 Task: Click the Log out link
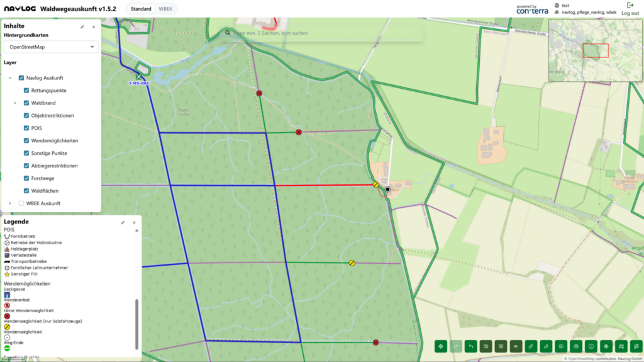coord(630,13)
